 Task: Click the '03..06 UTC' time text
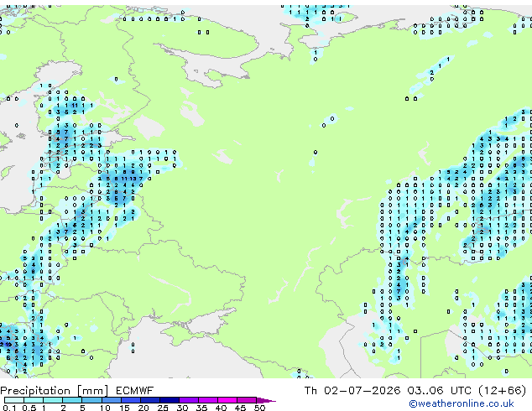click(440, 391)
